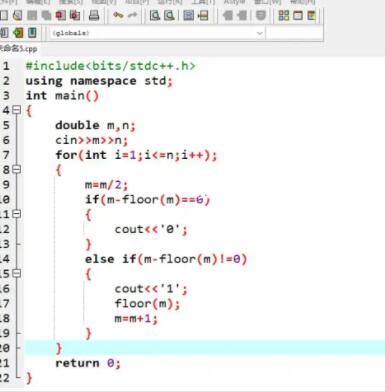Viewport: 385px width, 392px height.
Task: Click the highlighted closing brace on line 20
Action: 59,348
